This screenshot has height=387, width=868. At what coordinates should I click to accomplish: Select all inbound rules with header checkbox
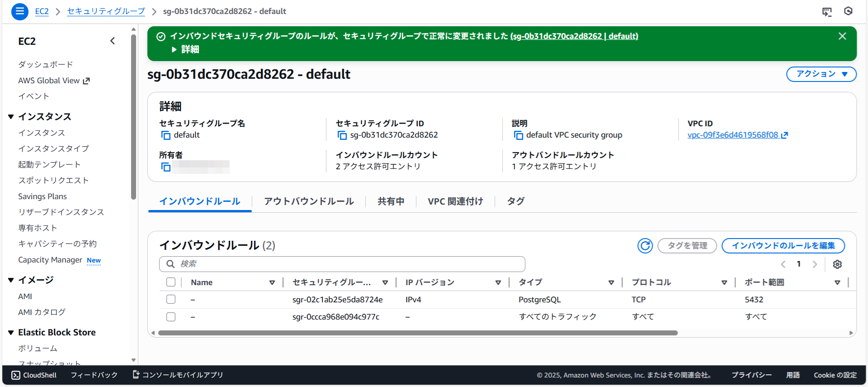tap(171, 282)
